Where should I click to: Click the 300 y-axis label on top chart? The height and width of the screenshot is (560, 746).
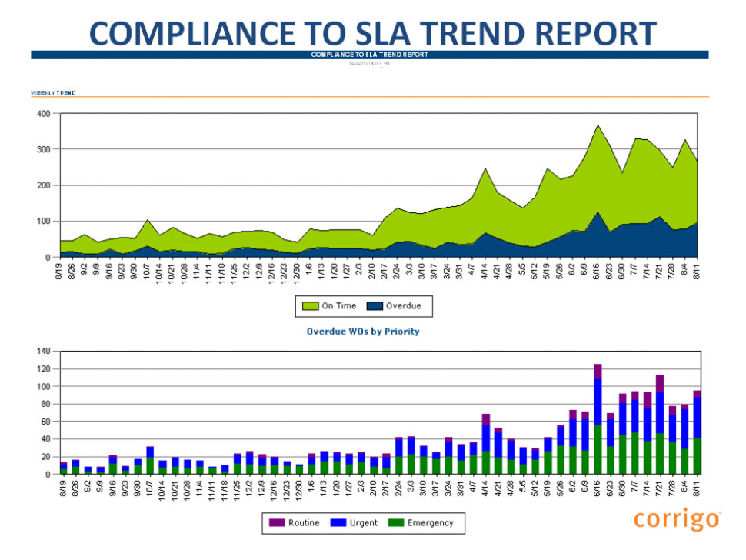(43, 149)
